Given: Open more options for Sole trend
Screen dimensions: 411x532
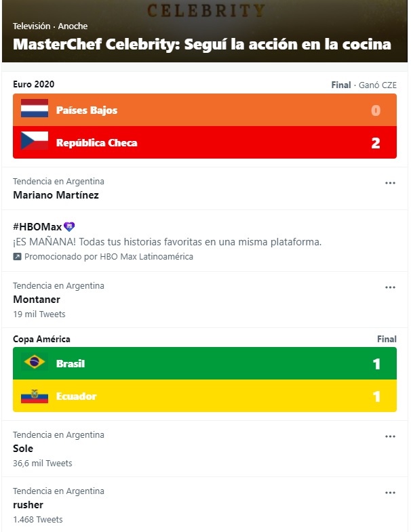Looking at the screenshot, I should point(390,436).
